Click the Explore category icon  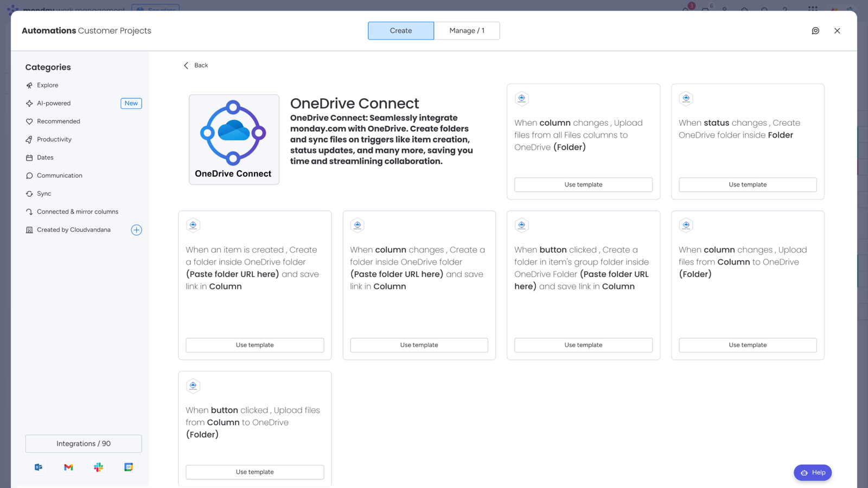[x=29, y=85]
